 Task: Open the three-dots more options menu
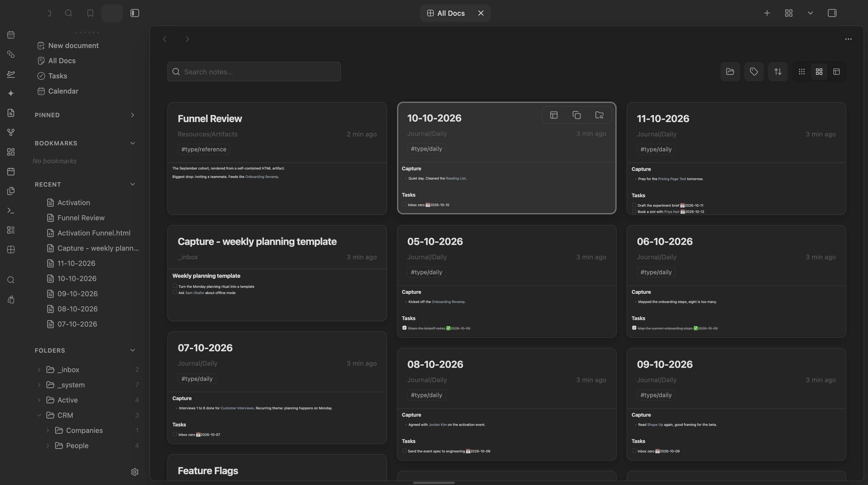click(848, 39)
